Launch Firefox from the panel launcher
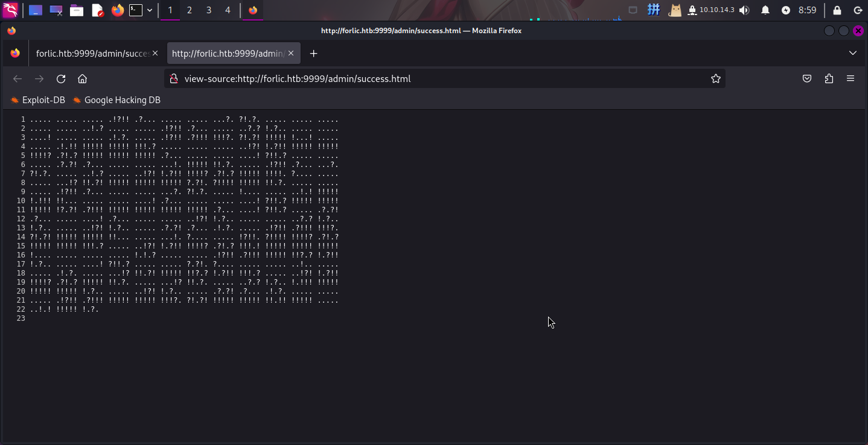Screen dimensions: 868x445 pos(118,10)
